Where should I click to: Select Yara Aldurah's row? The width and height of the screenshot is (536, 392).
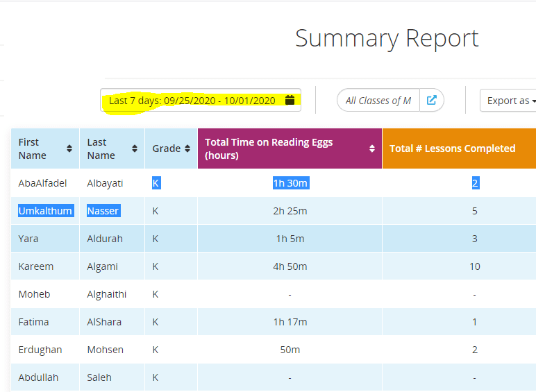tap(274, 239)
